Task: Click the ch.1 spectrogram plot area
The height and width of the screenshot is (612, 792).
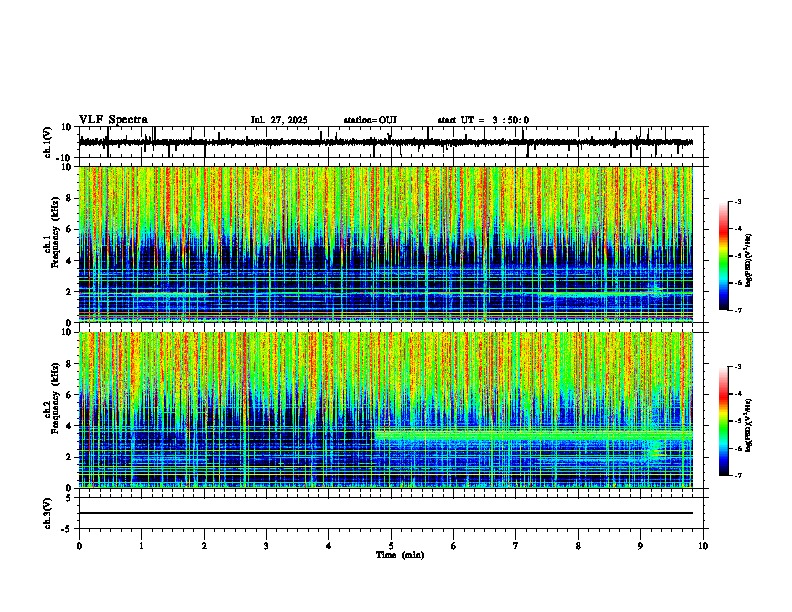Action: click(x=385, y=244)
